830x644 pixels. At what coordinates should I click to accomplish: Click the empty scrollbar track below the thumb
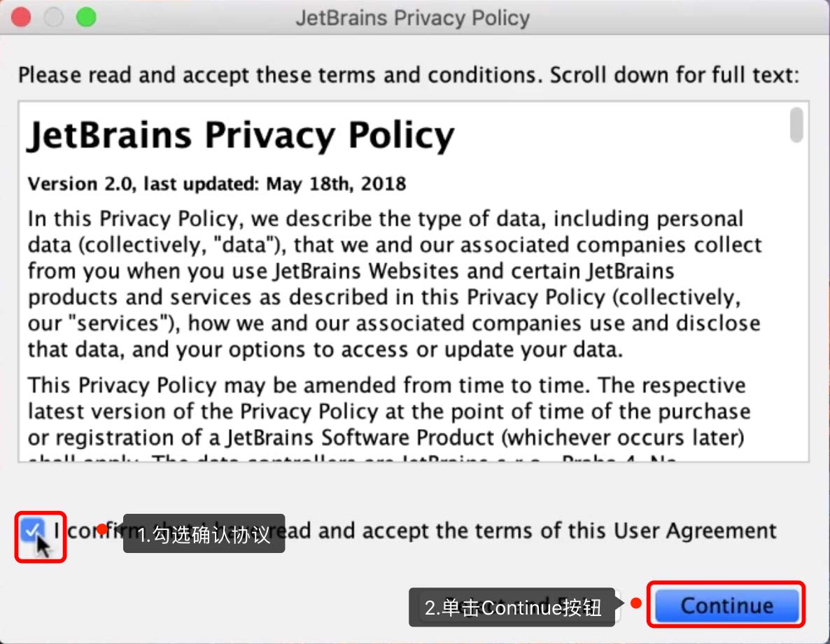tap(796, 315)
